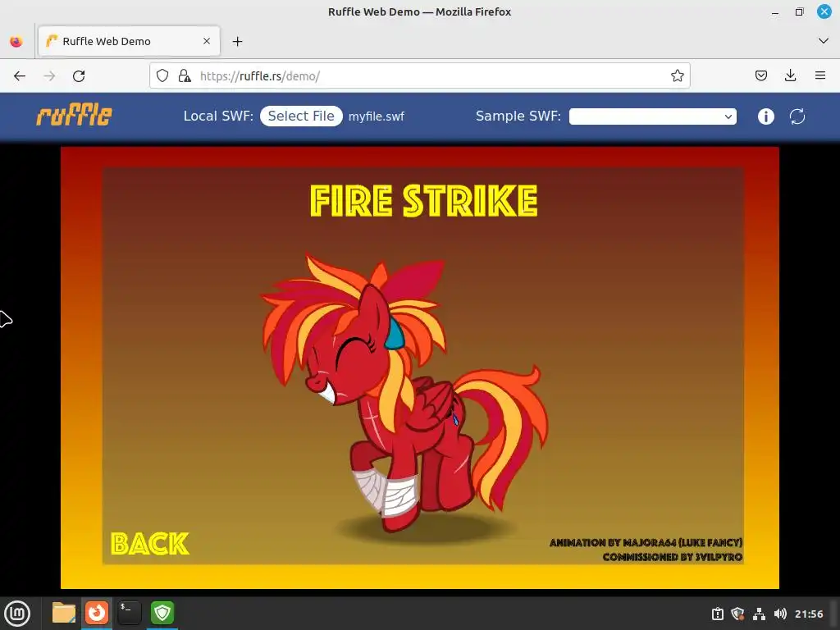Close the Ruffle Web Demo tab
This screenshot has height=630, width=840.
tap(207, 41)
